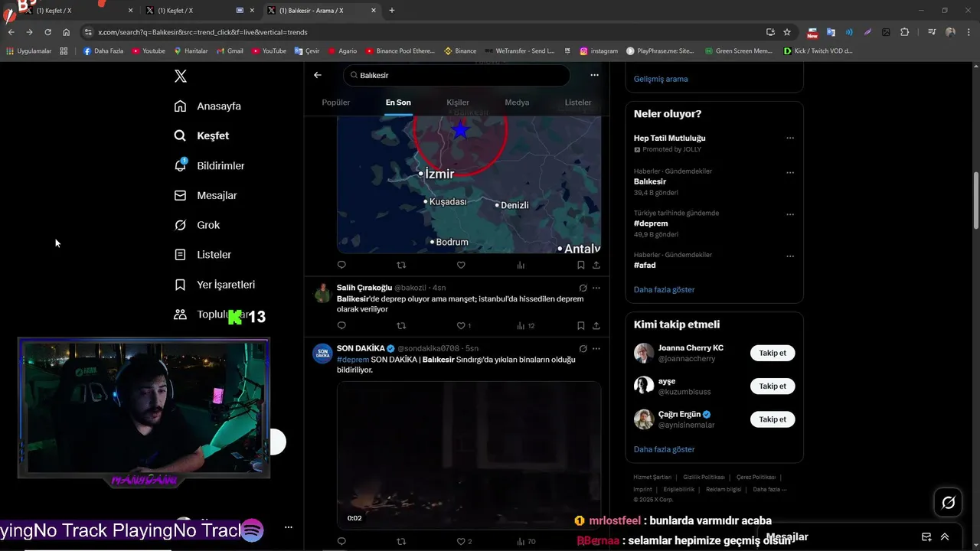Viewport: 980px width, 551px height.
Task: Switch to the Listeler search tab
Action: [578, 103]
